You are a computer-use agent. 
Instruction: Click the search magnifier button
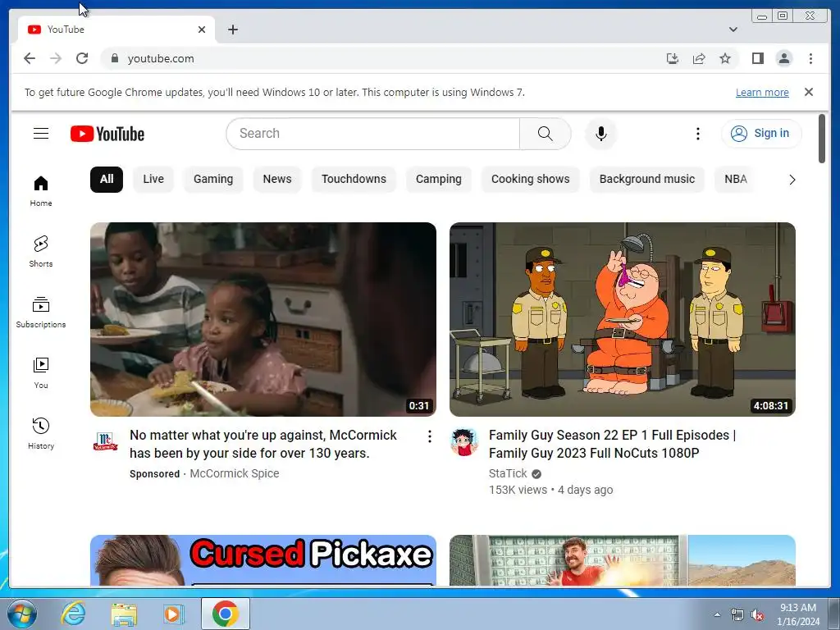click(x=545, y=134)
